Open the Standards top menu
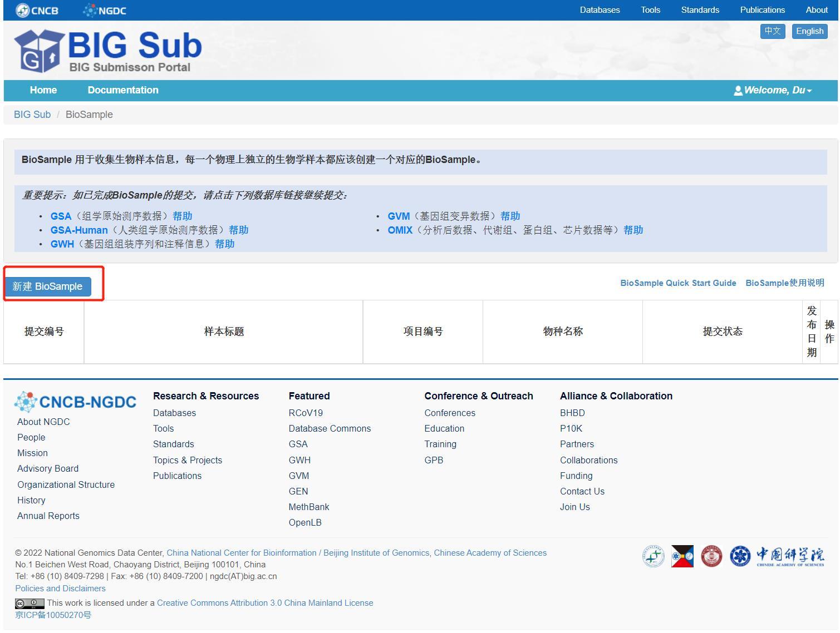The width and height of the screenshot is (840, 633). coord(700,10)
